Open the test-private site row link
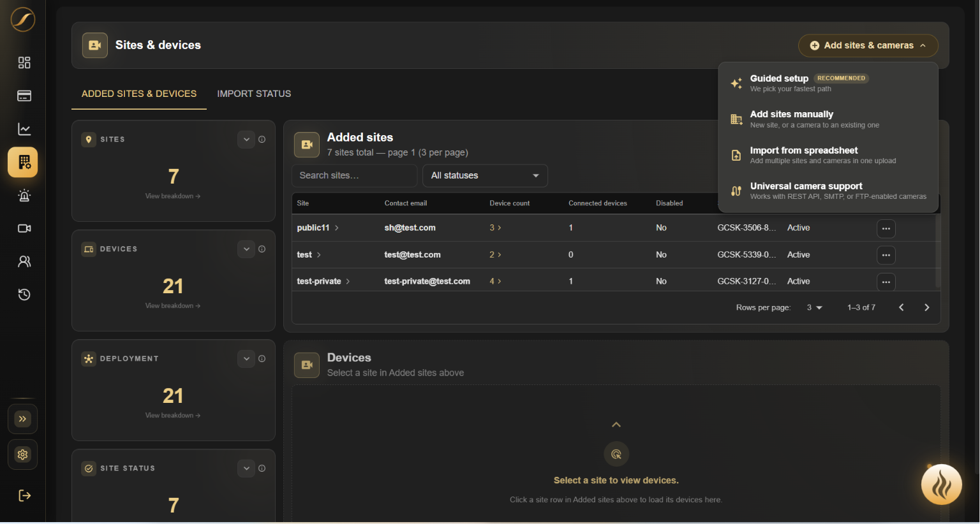The image size is (980, 524). pos(323,281)
